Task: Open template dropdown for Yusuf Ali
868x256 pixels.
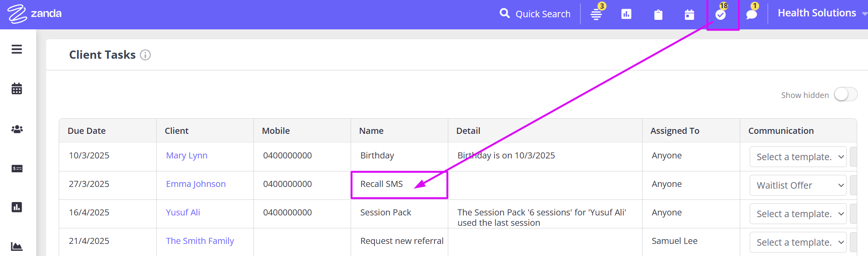Action: tap(798, 214)
